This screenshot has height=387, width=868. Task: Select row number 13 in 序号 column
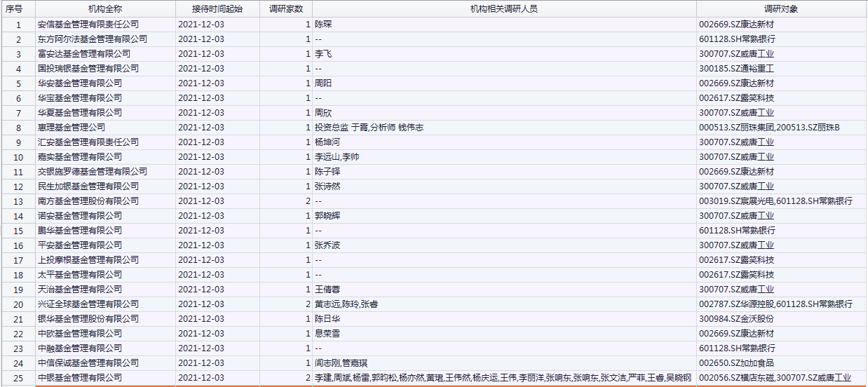coord(18,201)
